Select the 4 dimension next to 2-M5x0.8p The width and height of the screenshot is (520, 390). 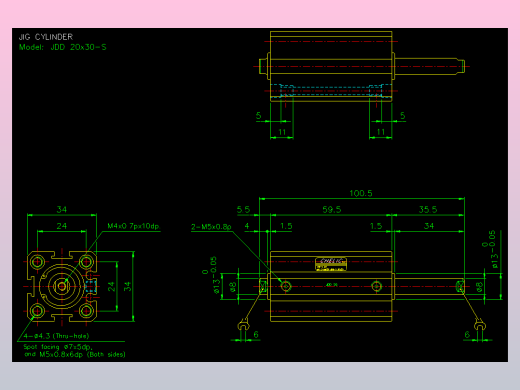coord(247,226)
